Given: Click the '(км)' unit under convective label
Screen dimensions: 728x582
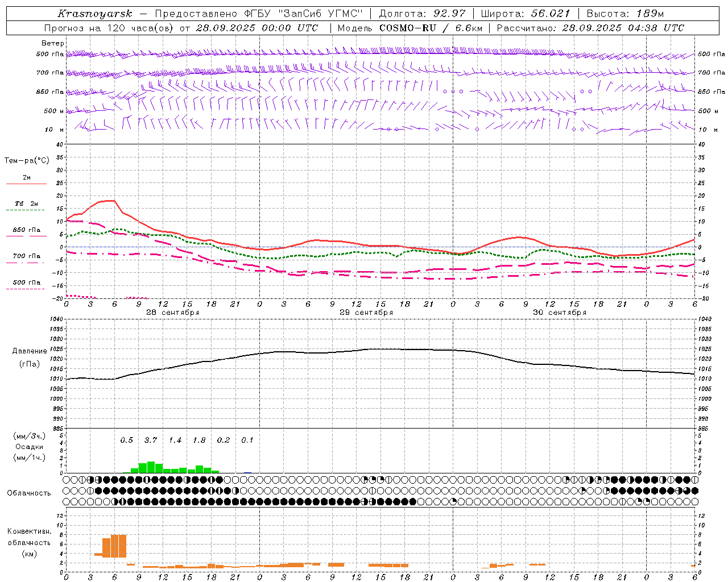Looking at the screenshot, I should [x=29, y=554].
